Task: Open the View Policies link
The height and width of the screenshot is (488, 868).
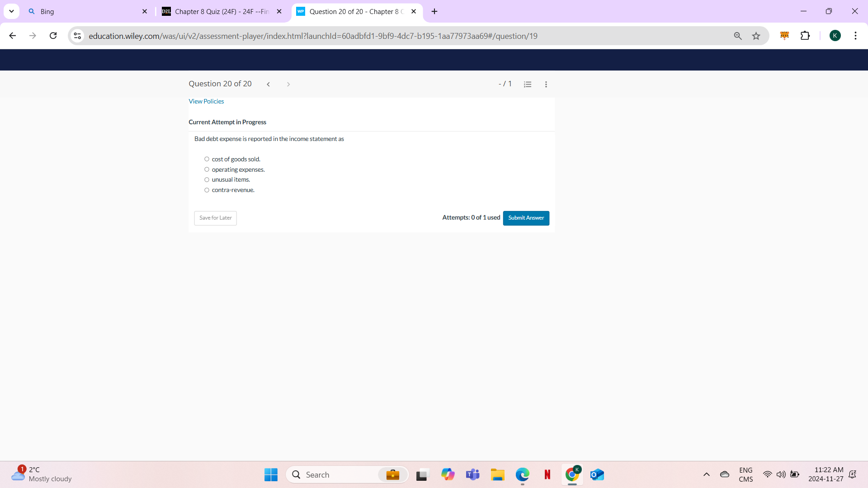Action: click(206, 101)
